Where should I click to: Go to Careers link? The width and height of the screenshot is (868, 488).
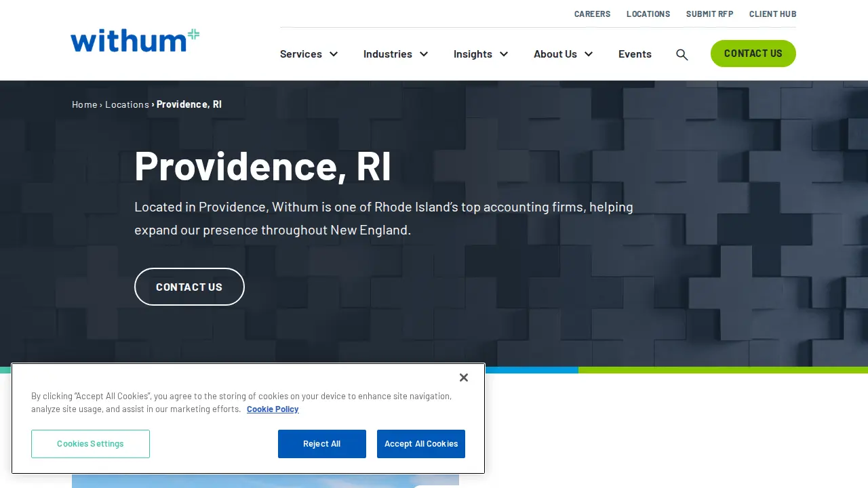point(592,14)
